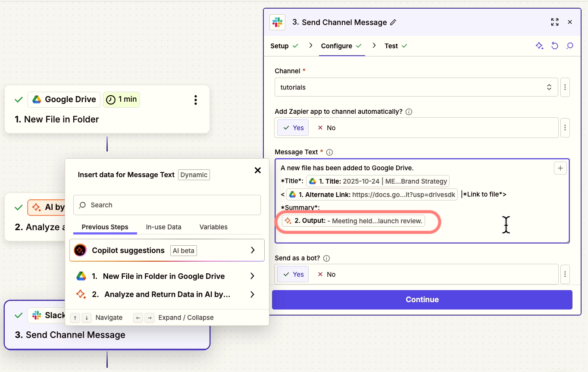Click the Continue button
Image resolution: width=588 pixels, height=372 pixels.
(422, 300)
